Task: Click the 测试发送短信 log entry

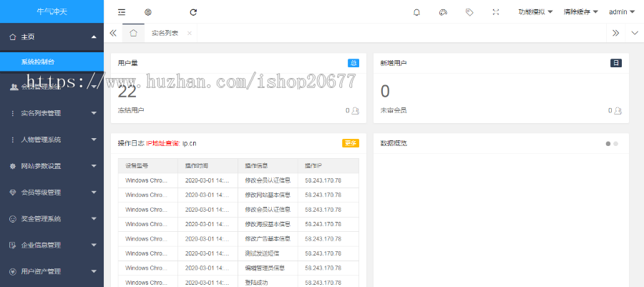Action: pos(262,253)
